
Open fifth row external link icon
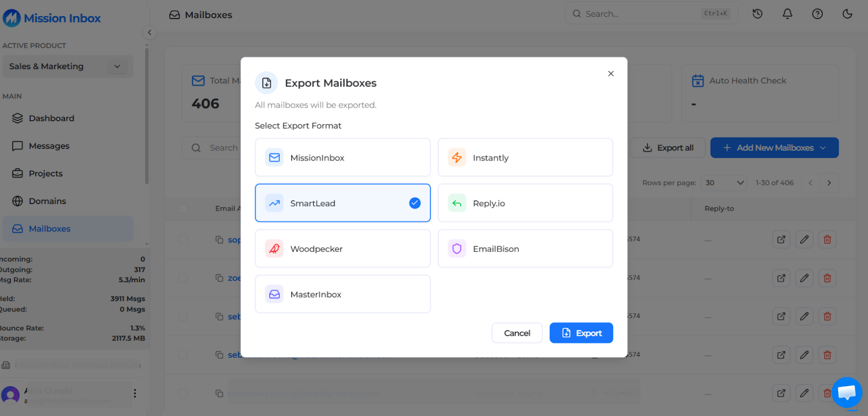(x=781, y=393)
